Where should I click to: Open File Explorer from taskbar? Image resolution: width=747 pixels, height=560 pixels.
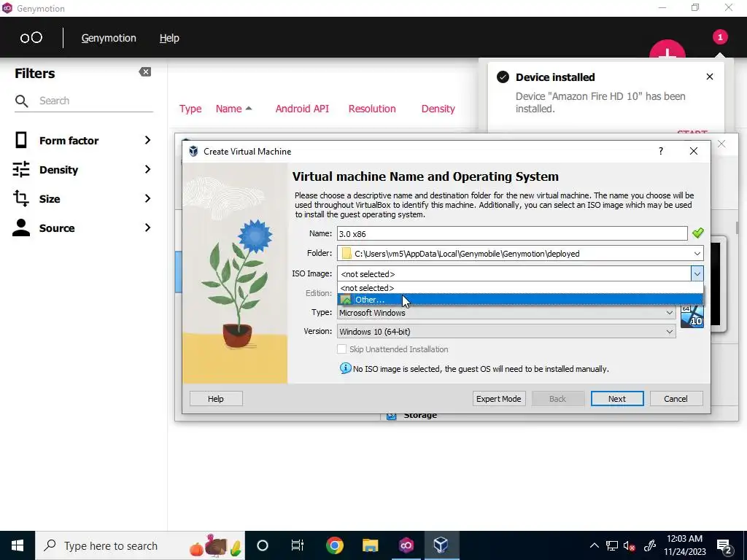[x=370, y=545]
